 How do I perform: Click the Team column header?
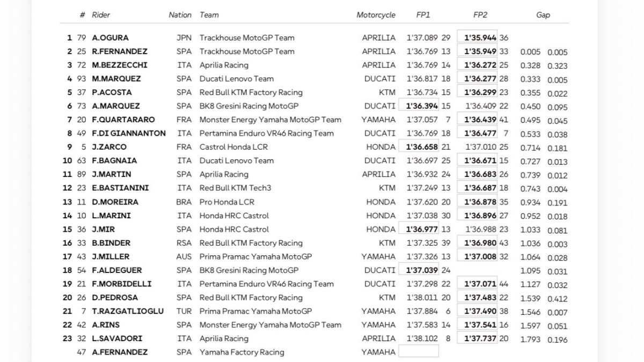pos(209,15)
